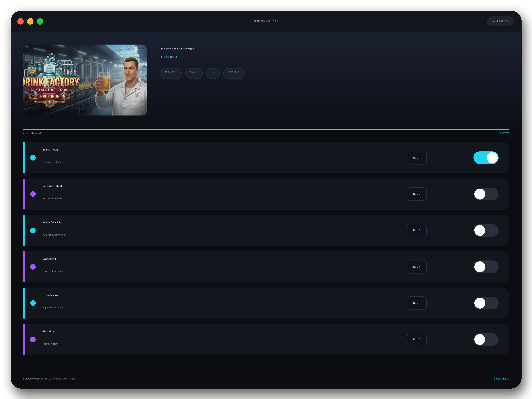
Task: Minimize the window with the yellow button
Action: click(x=30, y=22)
